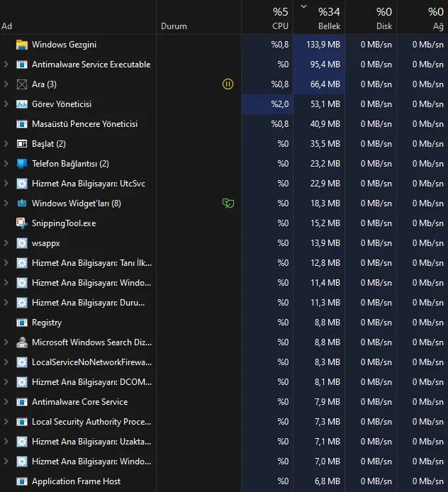Click the Microsoft Windows Search indexer icon
The width and height of the screenshot is (448, 492).
(22, 342)
